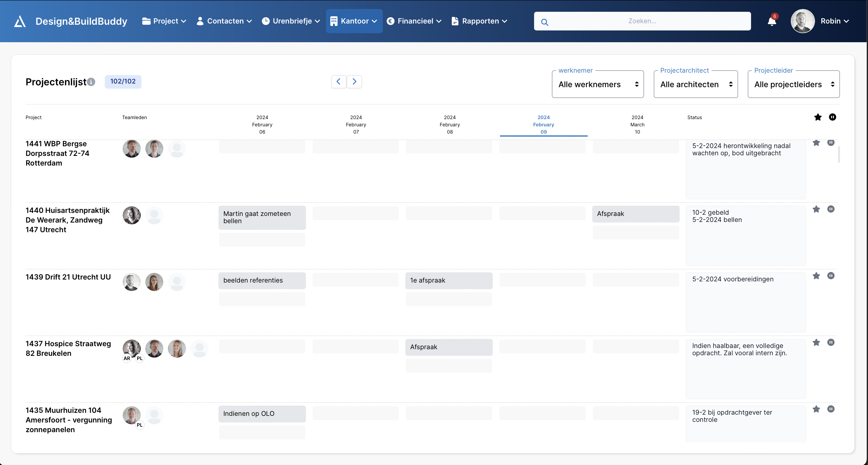Viewport: 868px width, 465px height.
Task: Toggle favorite star for 1439 Drift 21 Utrecht
Action: pos(816,276)
